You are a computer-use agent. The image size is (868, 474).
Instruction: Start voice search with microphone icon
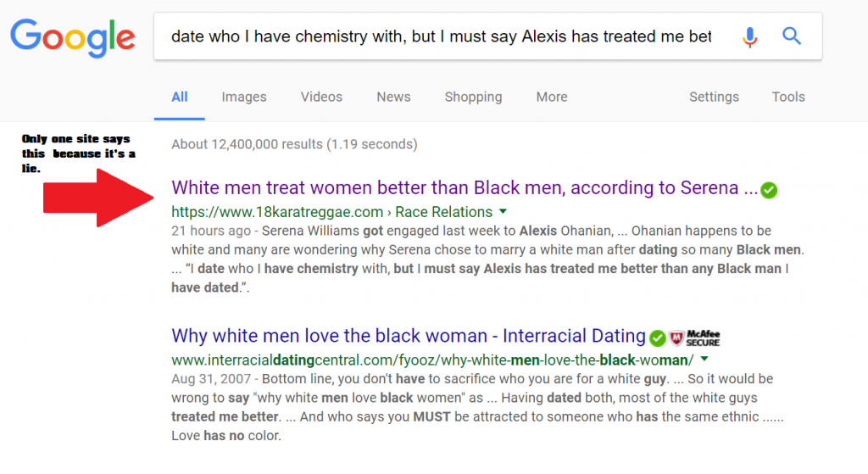point(750,36)
